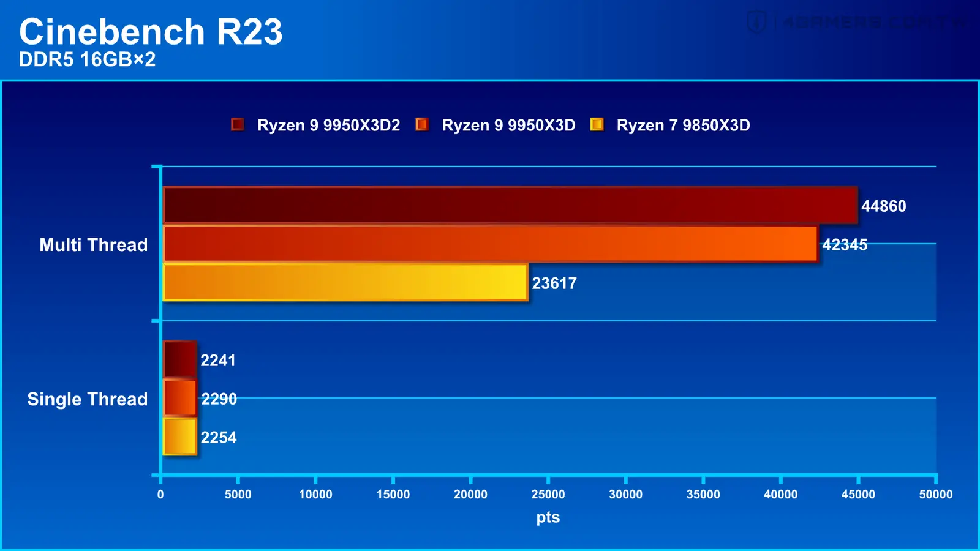Image resolution: width=980 pixels, height=551 pixels.
Task: Click the Single Thread bar valued 2241
Action: [180, 359]
